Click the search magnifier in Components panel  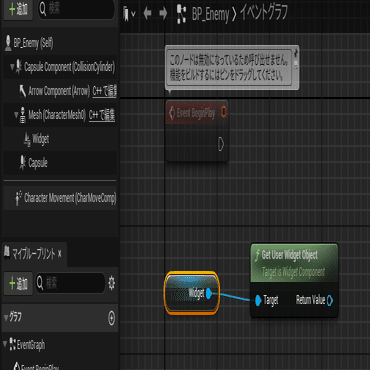click(x=43, y=10)
